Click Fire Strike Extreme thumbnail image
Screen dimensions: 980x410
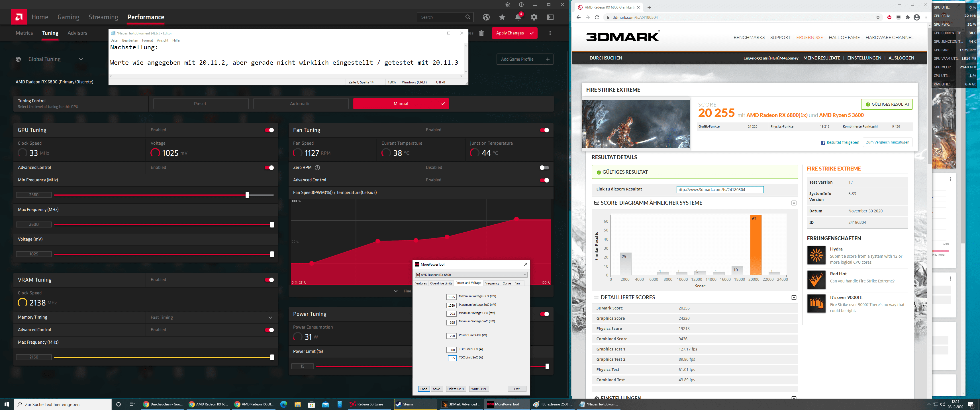pos(636,124)
